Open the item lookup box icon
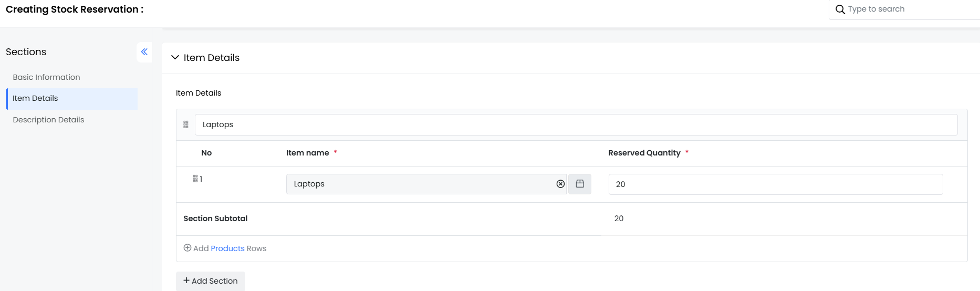980x291 pixels. [580, 184]
